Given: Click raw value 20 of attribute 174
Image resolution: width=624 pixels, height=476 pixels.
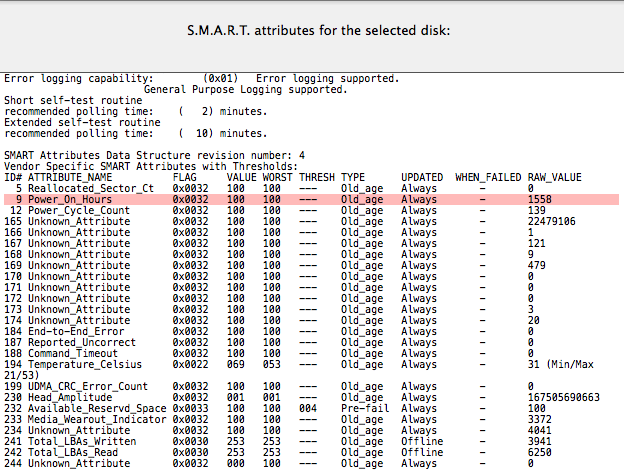Looking at the screenshot, I should pos(534,320).
